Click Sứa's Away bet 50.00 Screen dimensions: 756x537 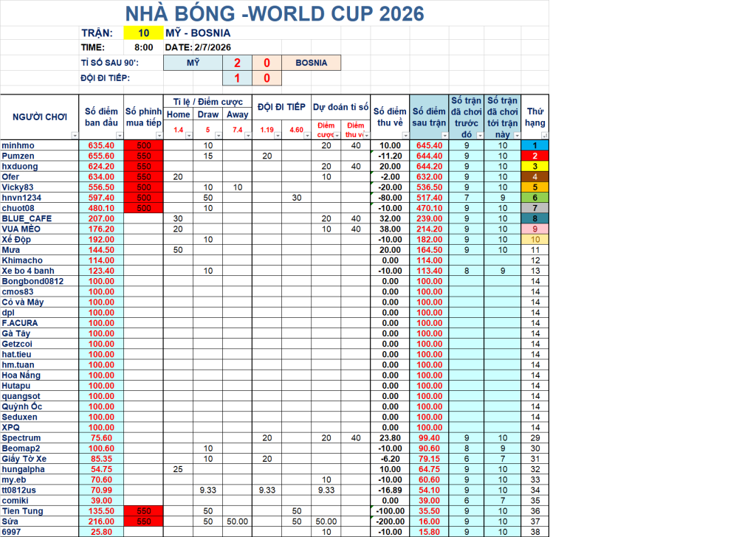238,522
